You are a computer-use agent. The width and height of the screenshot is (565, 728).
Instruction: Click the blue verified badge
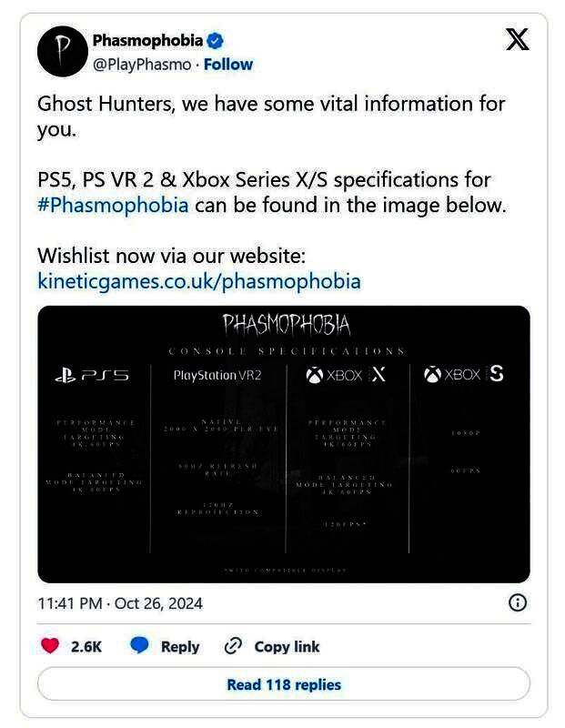point(217,41)
